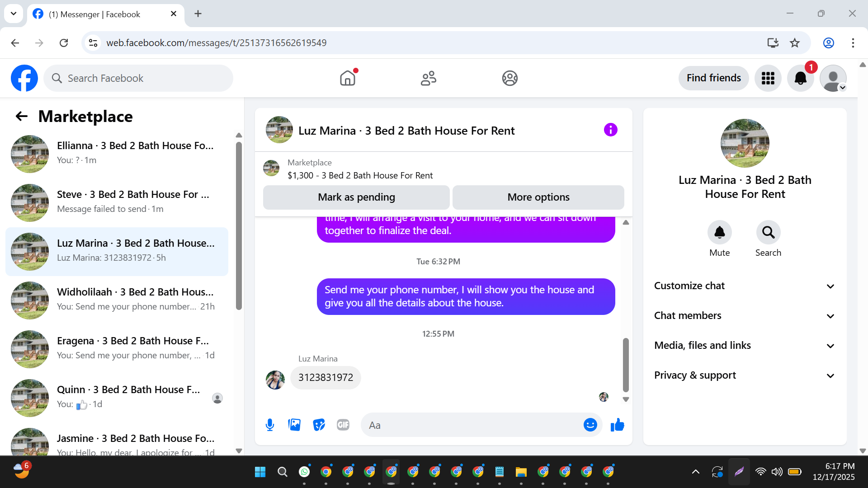Attach a photo using the image icon
Viewport: 868px width, 488px height.
[x=294, y=425]
